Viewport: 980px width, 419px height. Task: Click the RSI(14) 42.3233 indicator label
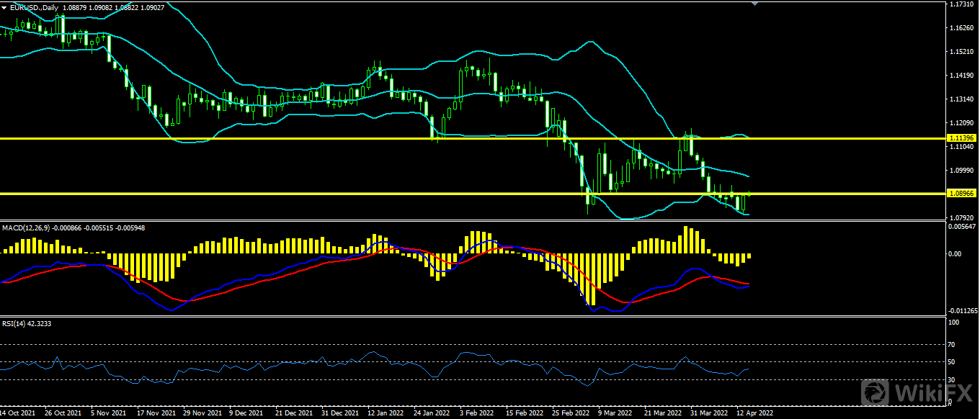(x=26, y=323)
